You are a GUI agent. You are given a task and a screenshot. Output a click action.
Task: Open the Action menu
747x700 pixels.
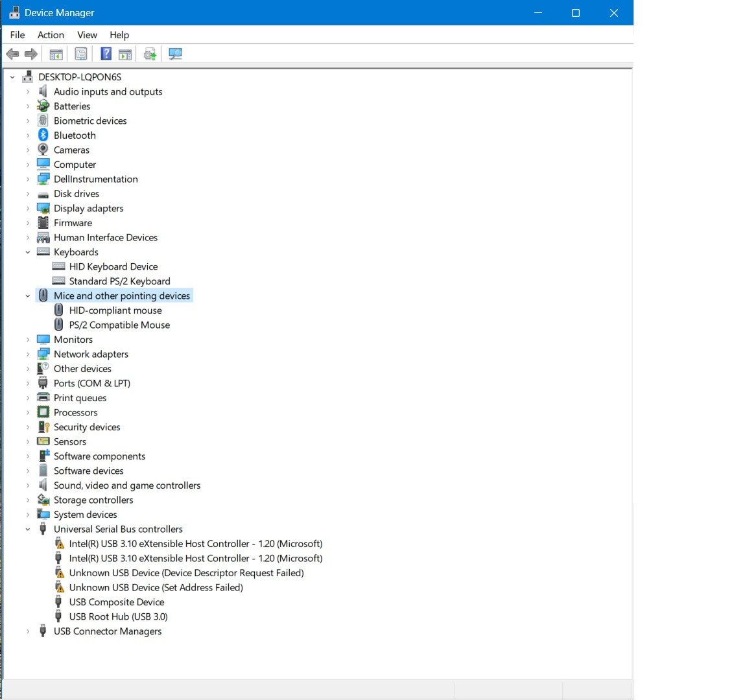click(x=51, y=35)
